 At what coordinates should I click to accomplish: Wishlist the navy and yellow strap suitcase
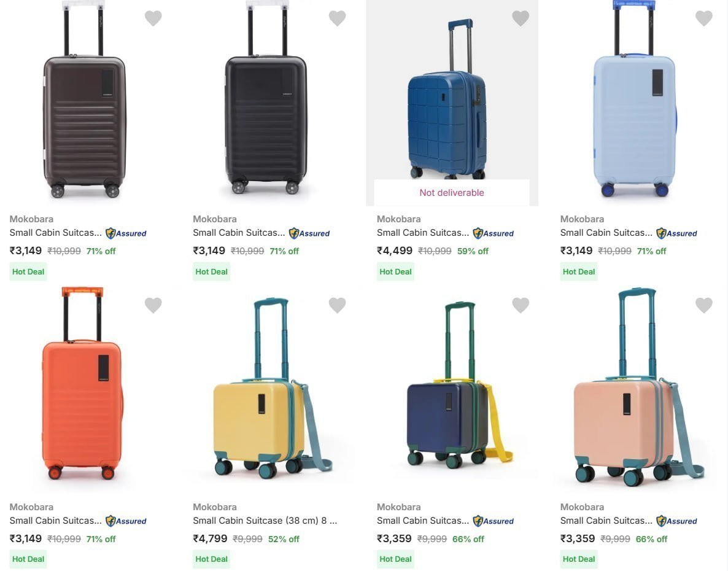[521, 305]
